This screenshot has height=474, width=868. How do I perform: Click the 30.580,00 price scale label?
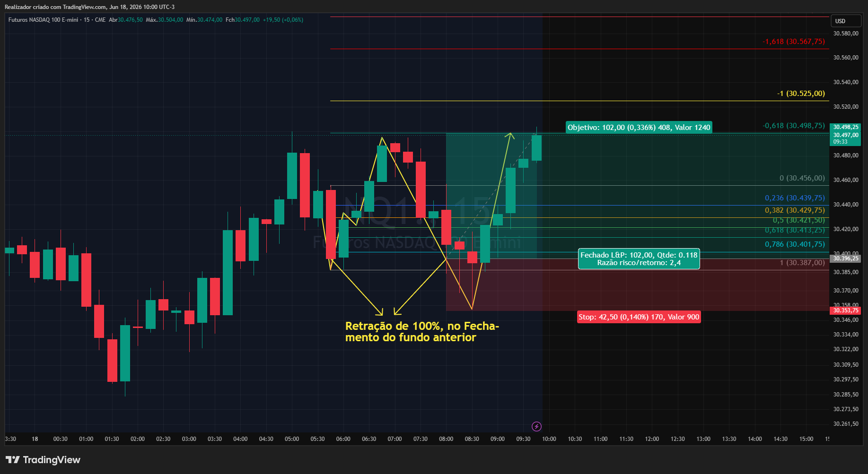tap(846, 34)
